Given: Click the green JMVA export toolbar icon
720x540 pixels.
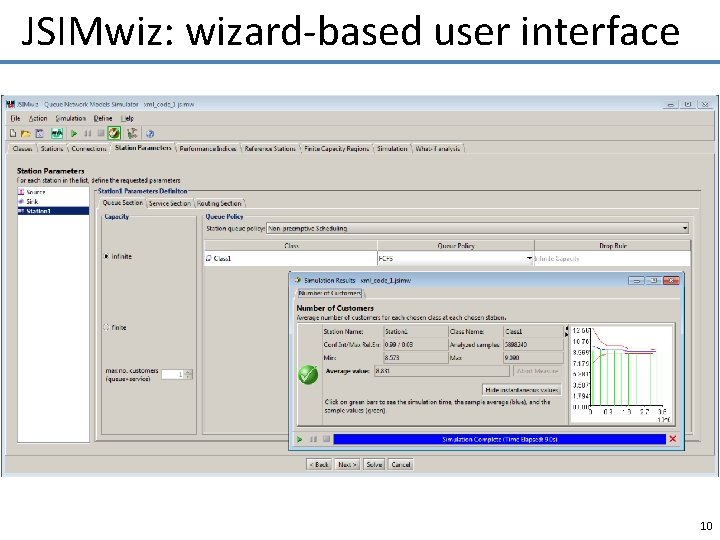Looking at the screenshot, I should pos(57,134).
